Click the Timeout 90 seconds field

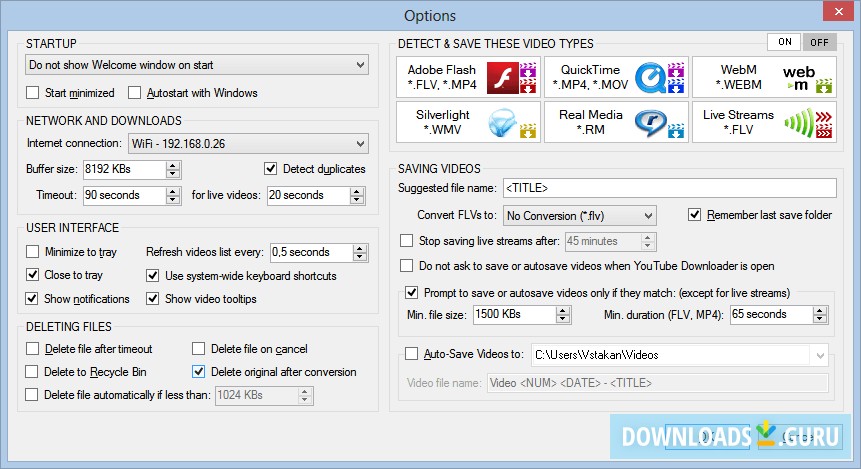point(125,195)
